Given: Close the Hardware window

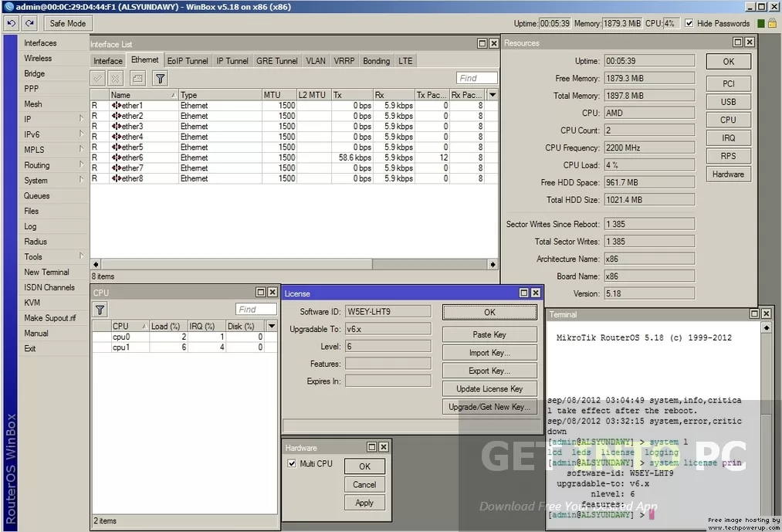Looking at the screenshot, I should click(x=384, y=447).
